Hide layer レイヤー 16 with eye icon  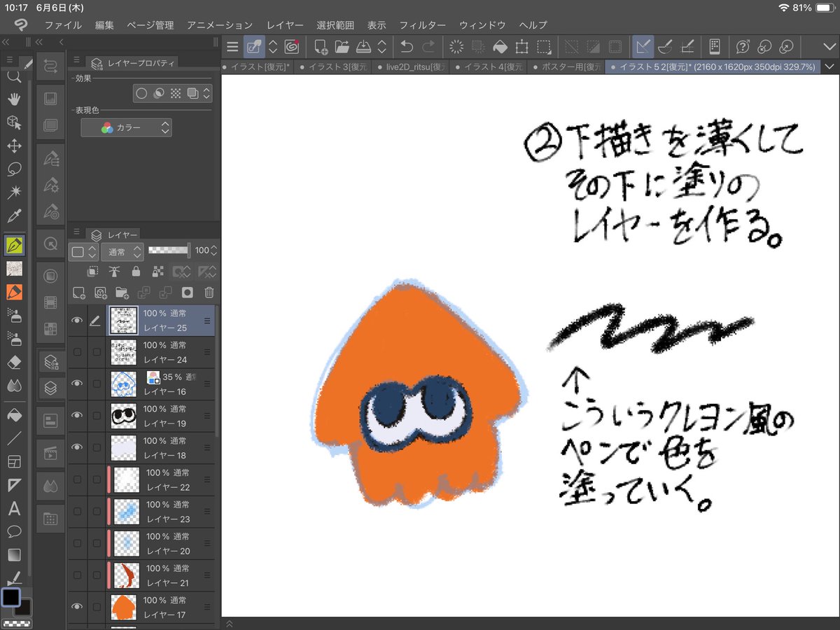click(x=77, y=384)
